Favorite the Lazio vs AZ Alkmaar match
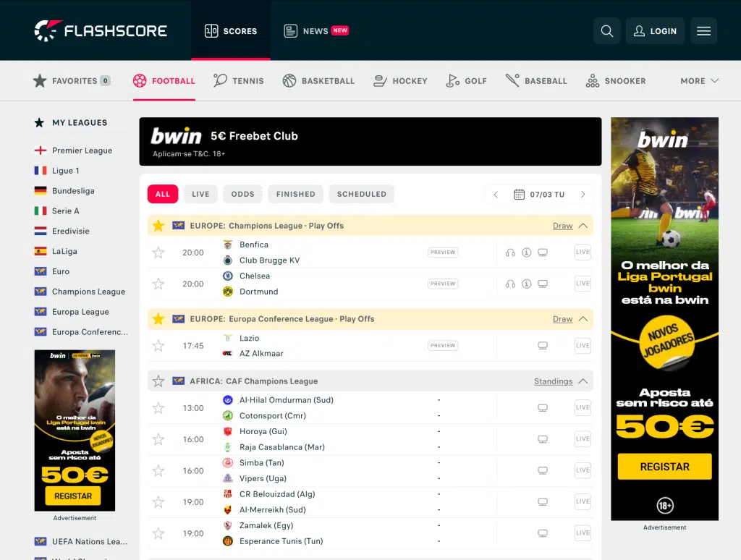This screenshot has height=560, width=741. tap(158, 345)
